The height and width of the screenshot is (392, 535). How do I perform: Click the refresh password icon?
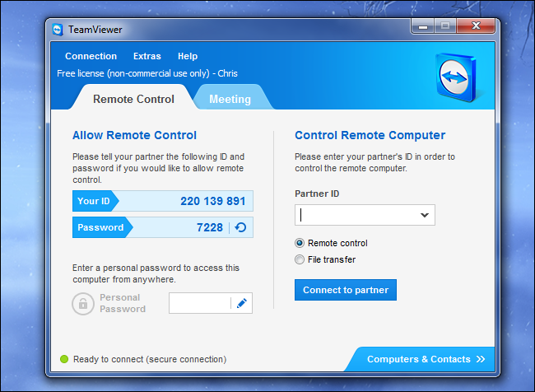coord(240,227)
